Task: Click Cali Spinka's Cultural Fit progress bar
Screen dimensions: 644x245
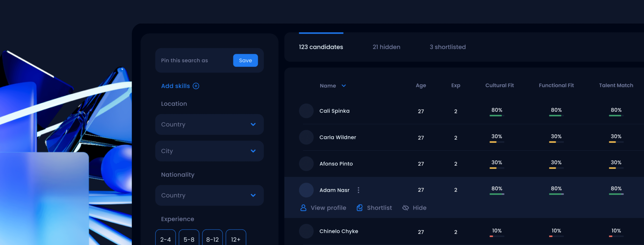Action: 497,116
